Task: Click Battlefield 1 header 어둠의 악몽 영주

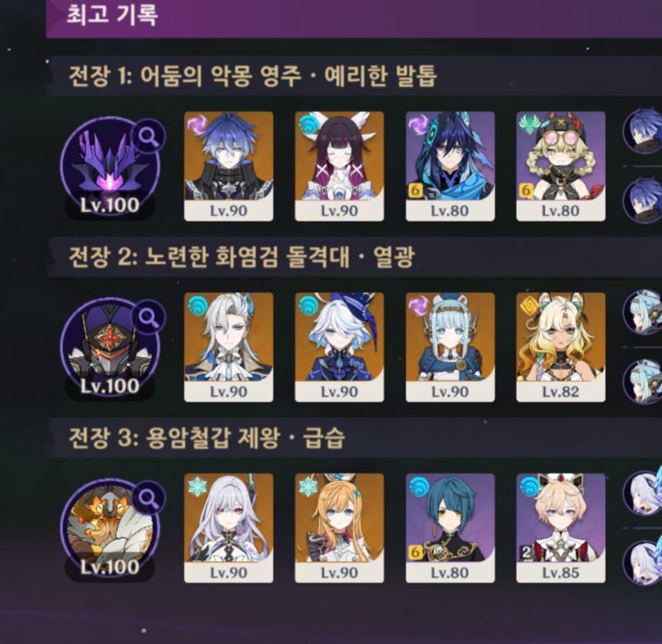Action: 220,76
